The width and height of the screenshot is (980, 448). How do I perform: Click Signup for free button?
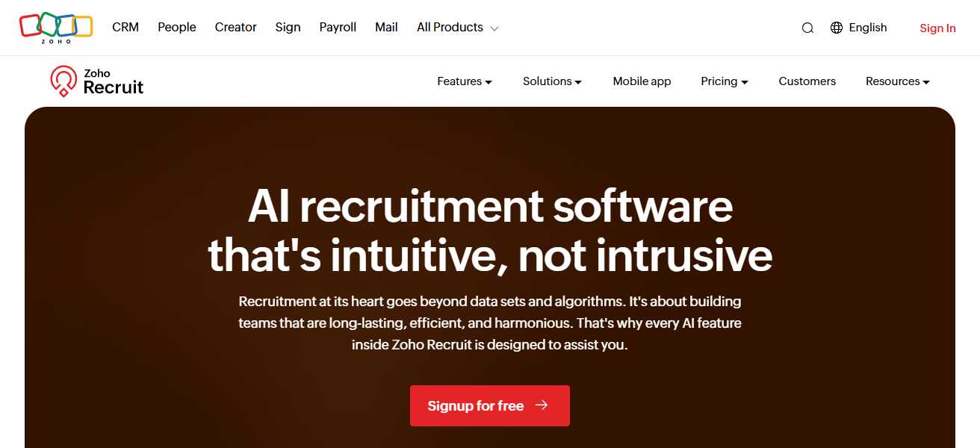[490, 406]
